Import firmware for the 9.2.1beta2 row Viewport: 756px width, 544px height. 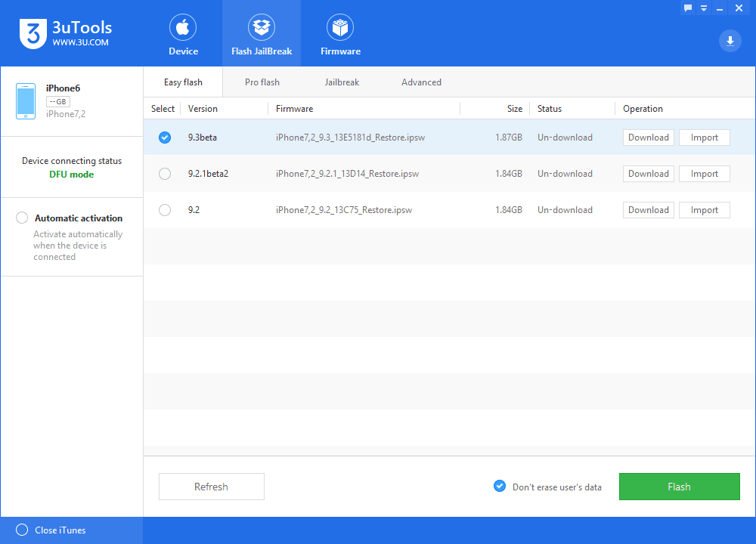[705, 174]
